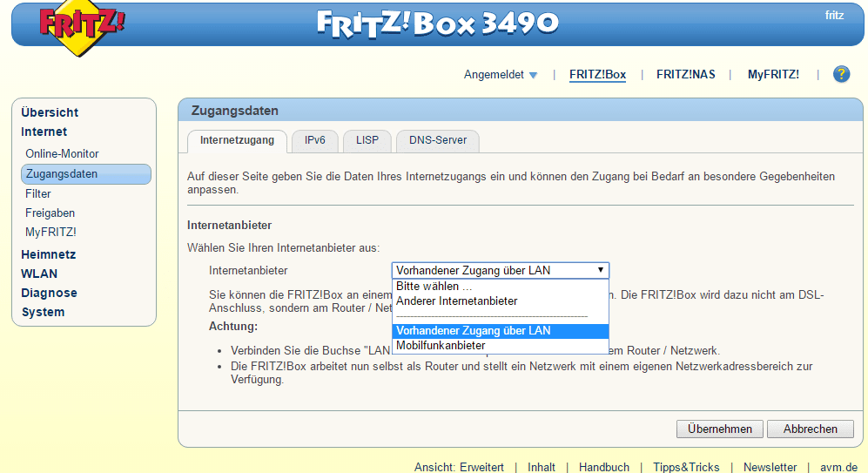Open FRITZ!NAS in the top navigation
This screenshot has height=473, width=868.
(x=685, y=75)
